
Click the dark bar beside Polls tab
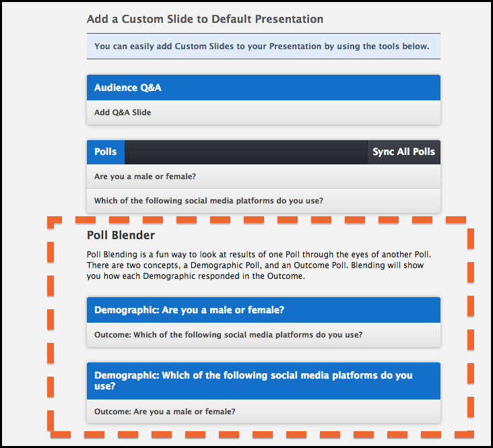point(246,152)
